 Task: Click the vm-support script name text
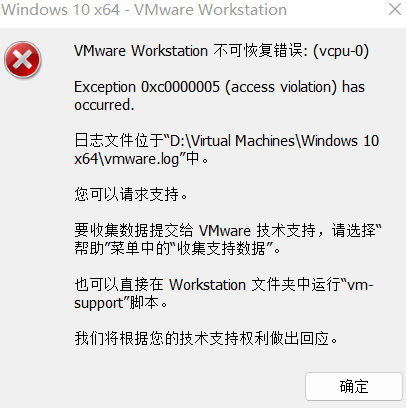tap(223, 293)
